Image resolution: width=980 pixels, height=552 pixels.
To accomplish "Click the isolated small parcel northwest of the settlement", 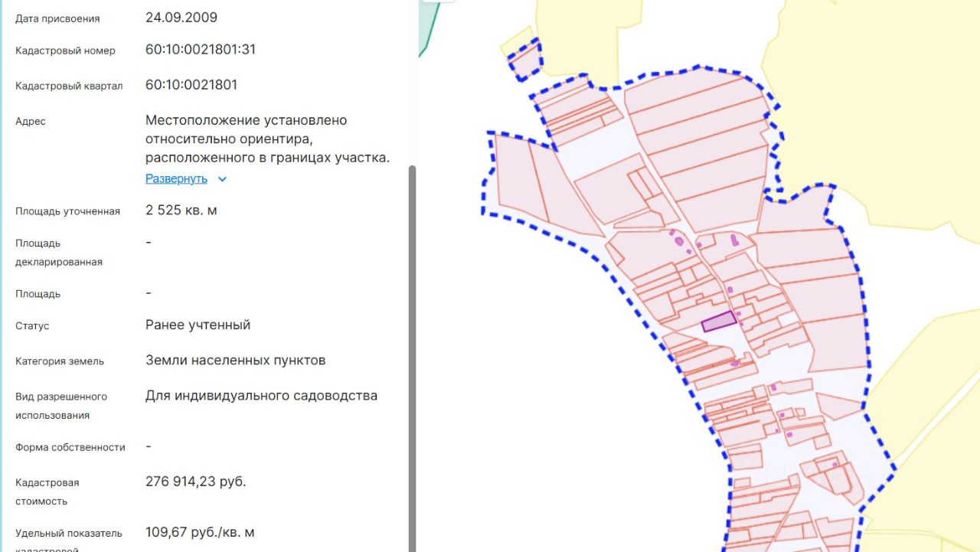I will [x=525, y=60].
